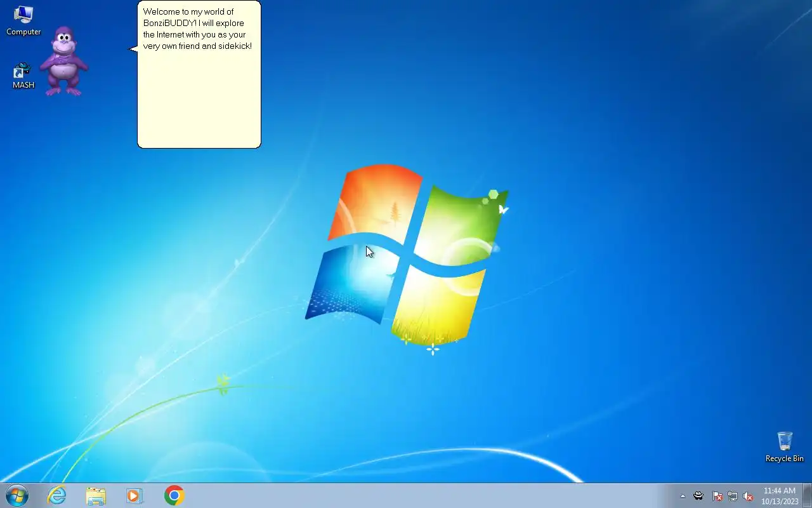This screenshot has height=508, width=812.
Task: Open Google Chrome from the taskbar
Action: point(174,495)
